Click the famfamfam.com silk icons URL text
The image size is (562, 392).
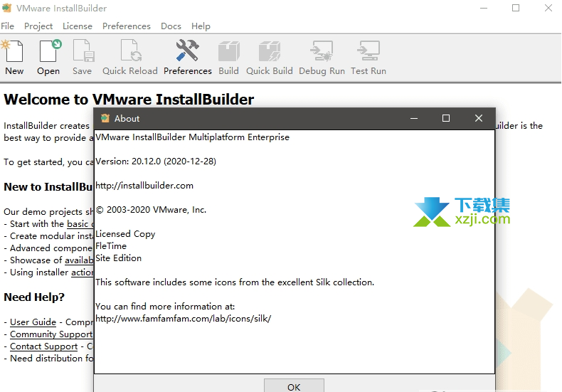(183, 319)
